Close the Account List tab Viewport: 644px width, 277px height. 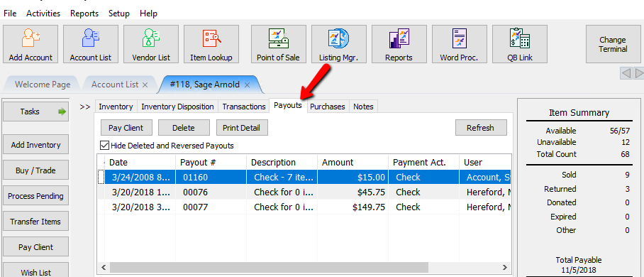point(145,85)
